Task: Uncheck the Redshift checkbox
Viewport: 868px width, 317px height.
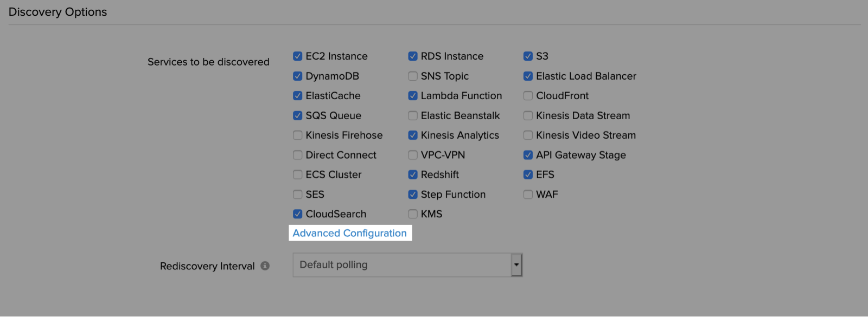Action: point(413,174)
